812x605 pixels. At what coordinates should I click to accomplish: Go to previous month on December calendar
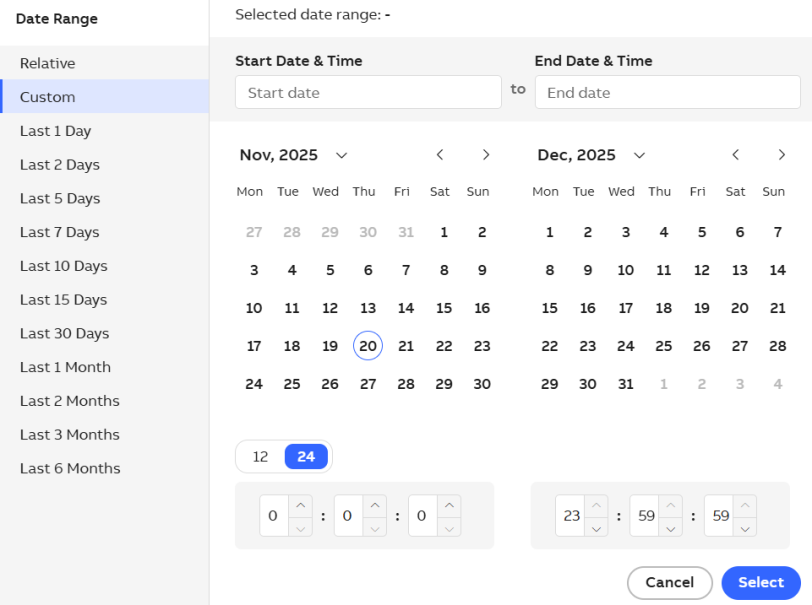[736, 155]
